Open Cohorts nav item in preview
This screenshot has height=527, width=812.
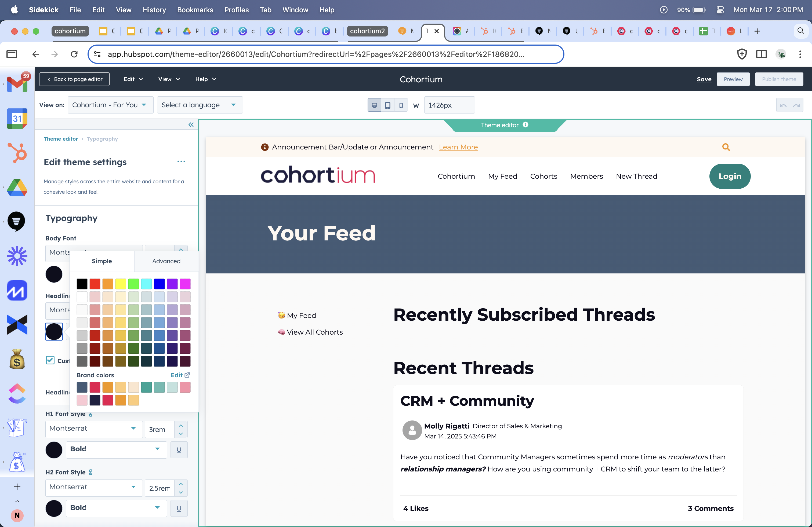pos(543,176)
